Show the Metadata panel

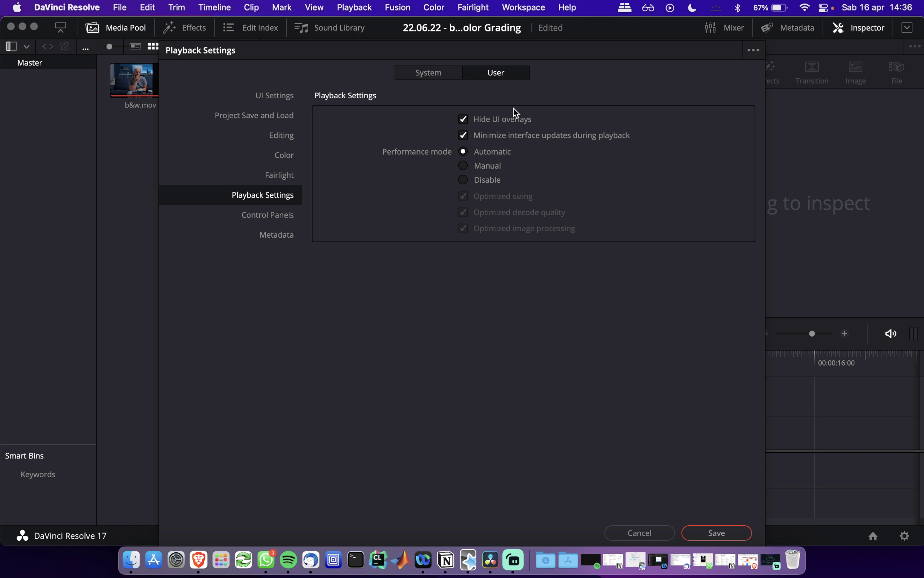coord(787,27)
